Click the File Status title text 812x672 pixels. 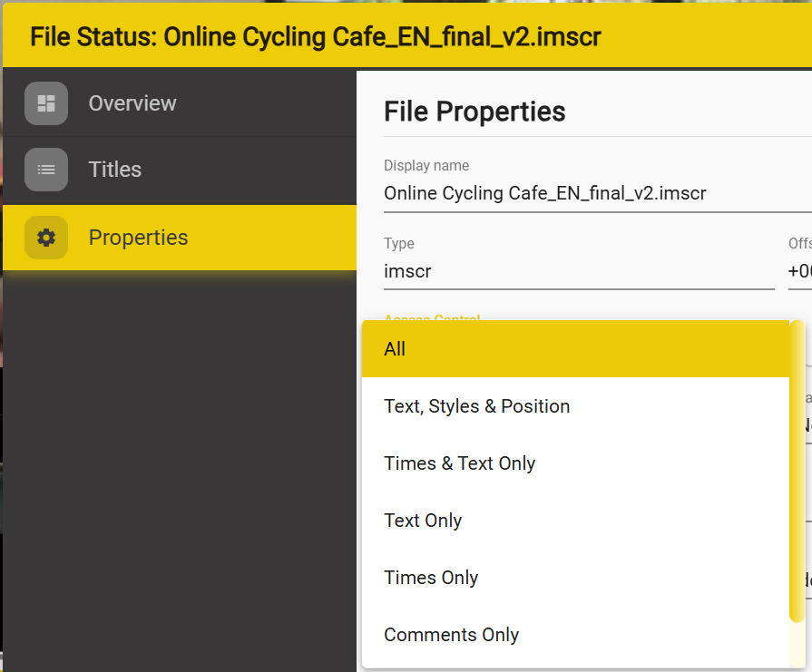(316, 37)
